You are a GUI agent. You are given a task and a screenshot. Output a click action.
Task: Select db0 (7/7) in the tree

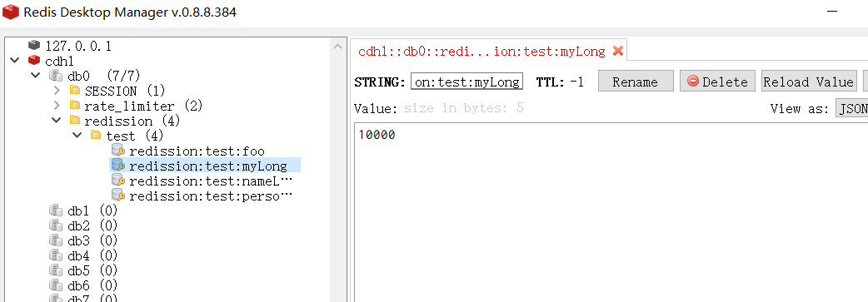pos(104,75)
